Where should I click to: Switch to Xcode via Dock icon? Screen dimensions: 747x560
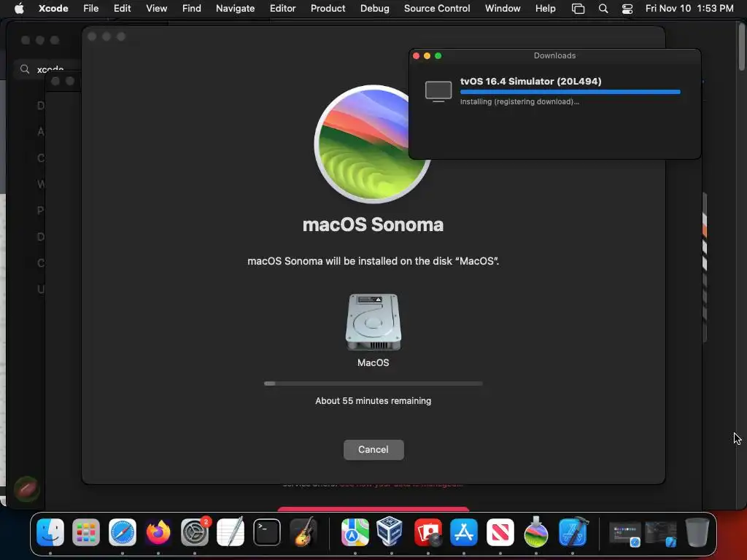click(573, 532)
